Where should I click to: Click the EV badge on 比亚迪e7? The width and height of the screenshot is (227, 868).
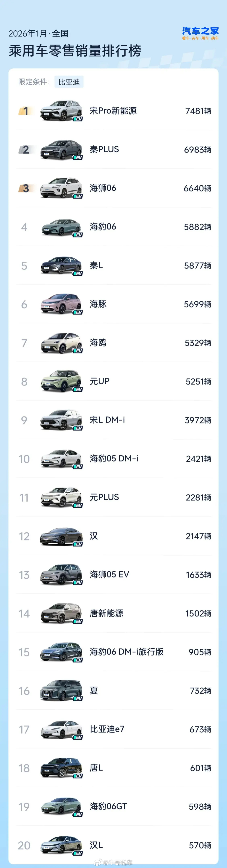[78, 737]
